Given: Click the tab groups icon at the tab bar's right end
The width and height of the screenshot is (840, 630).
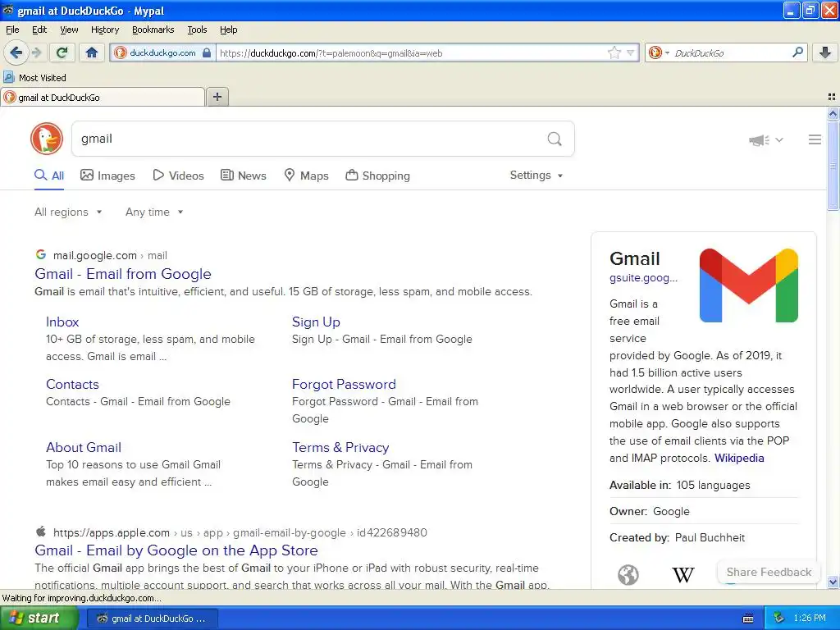Looking at the screenshot, I should 832,97.
